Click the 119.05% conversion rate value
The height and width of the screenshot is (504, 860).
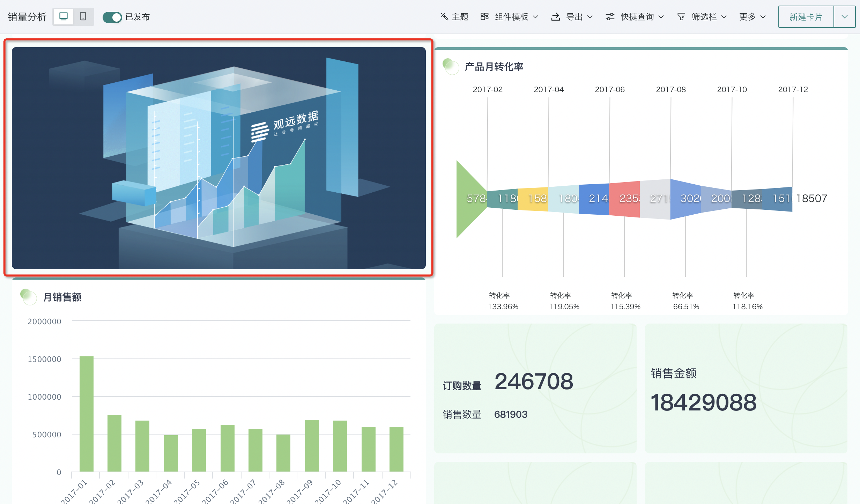tap(564, 307)
